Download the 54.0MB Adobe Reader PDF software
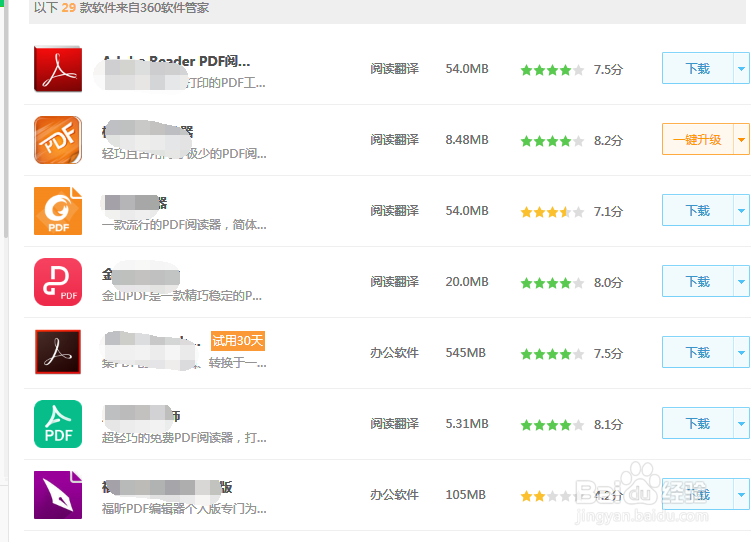Image resolution: width=751 pixels, height=542 pixels. 697,68
